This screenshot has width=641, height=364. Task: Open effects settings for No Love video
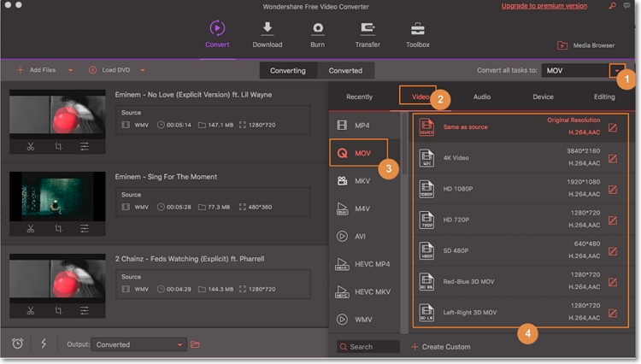pyautogui.click(x=85, y=146)
